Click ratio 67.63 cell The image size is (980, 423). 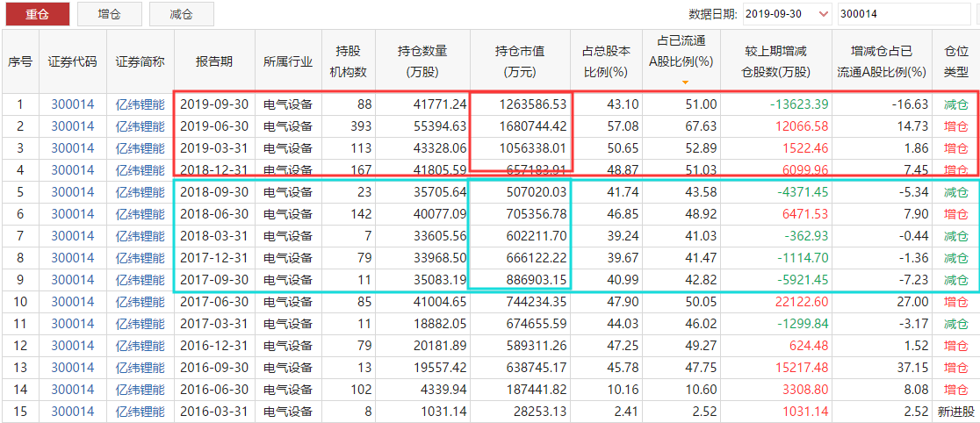coord(681,127)
